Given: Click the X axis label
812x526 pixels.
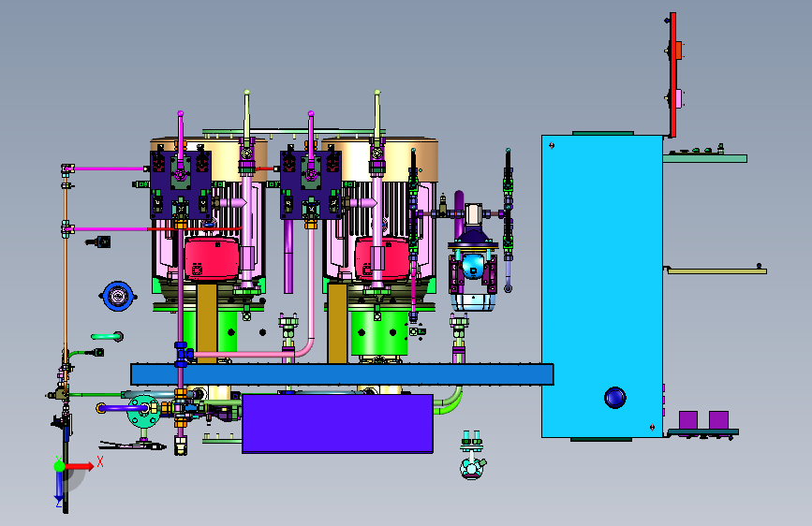Looking at the screenshot, I should coord(100,461).
